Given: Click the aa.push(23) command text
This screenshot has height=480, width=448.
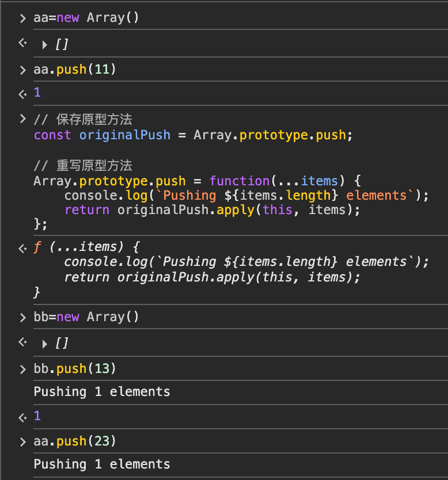Looking at the screenshot, I should [x=75, y=441].
